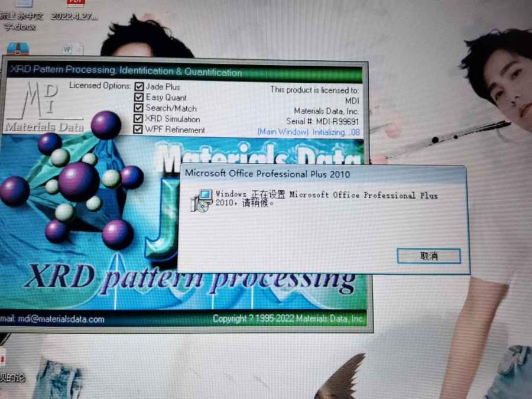Click the 'Licensed Options:' label
The image size is (532, 399).
pos(100,86)
